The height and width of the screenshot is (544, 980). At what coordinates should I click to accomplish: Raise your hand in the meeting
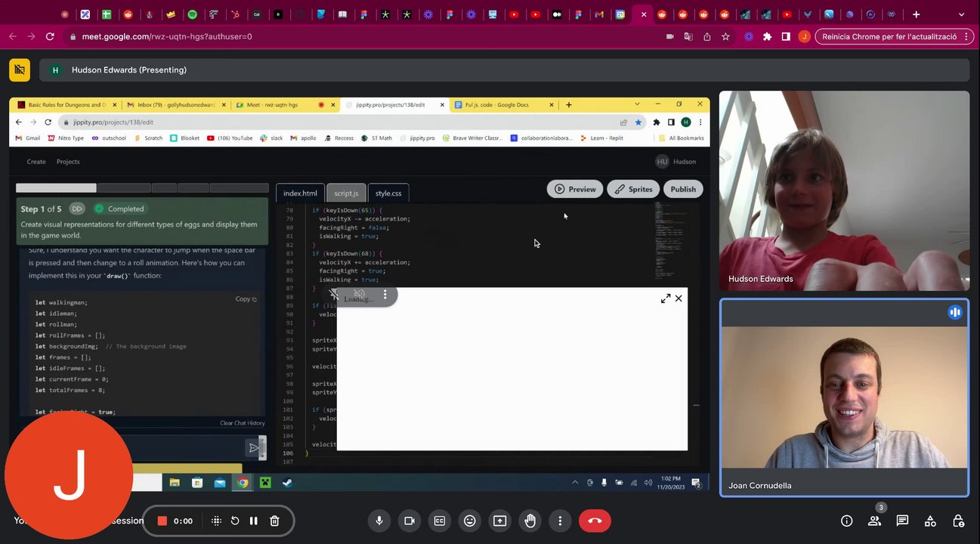pos(530,521)
